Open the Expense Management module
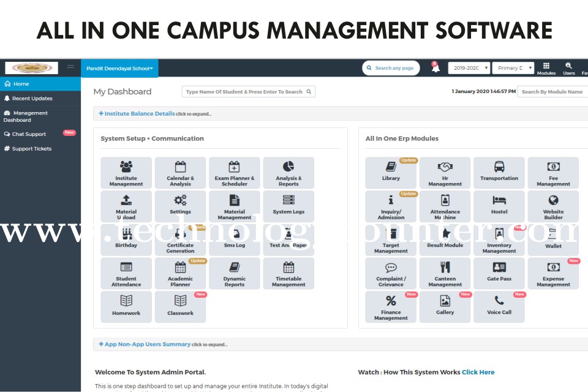 (x=554, y=273)
